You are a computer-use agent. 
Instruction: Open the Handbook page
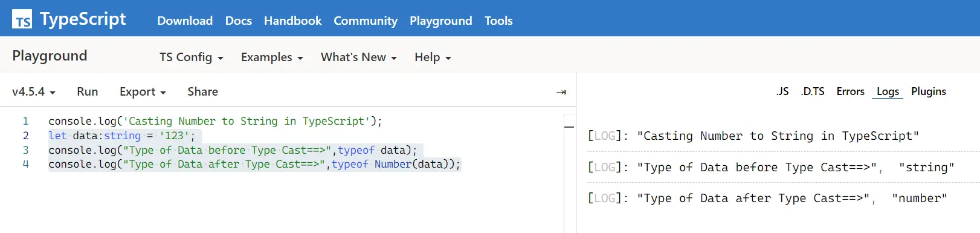(x=293, y=21)
